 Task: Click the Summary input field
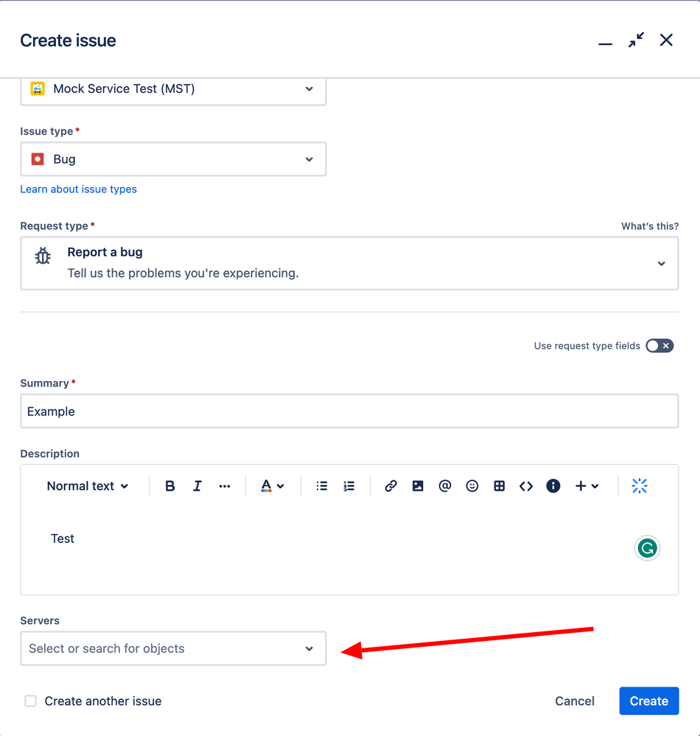tap(349, 411)
